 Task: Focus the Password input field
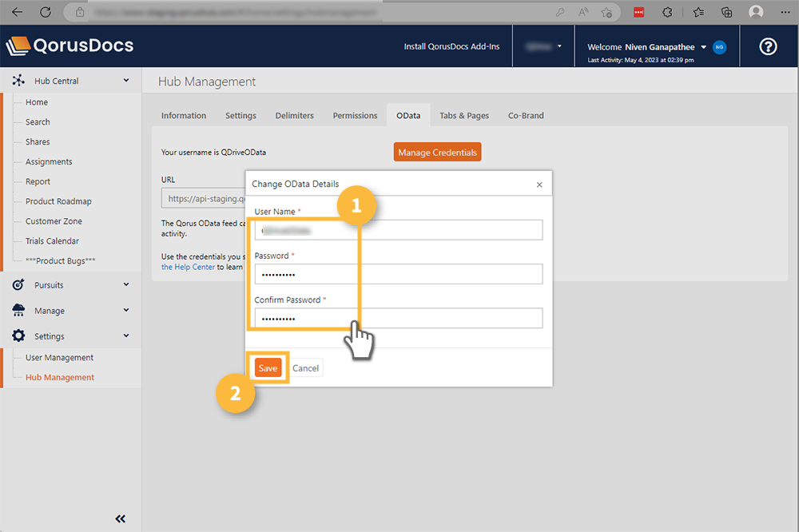[399, 274]
